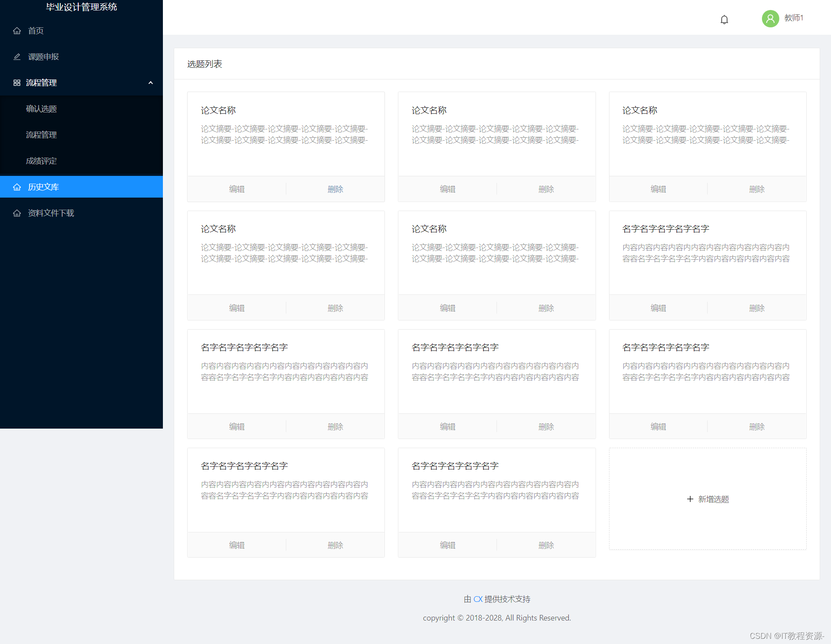Image resolution: width=831 pixels, height=644 pixels.
Task: Click the house icon beside 历史文库
Action: 17,187
